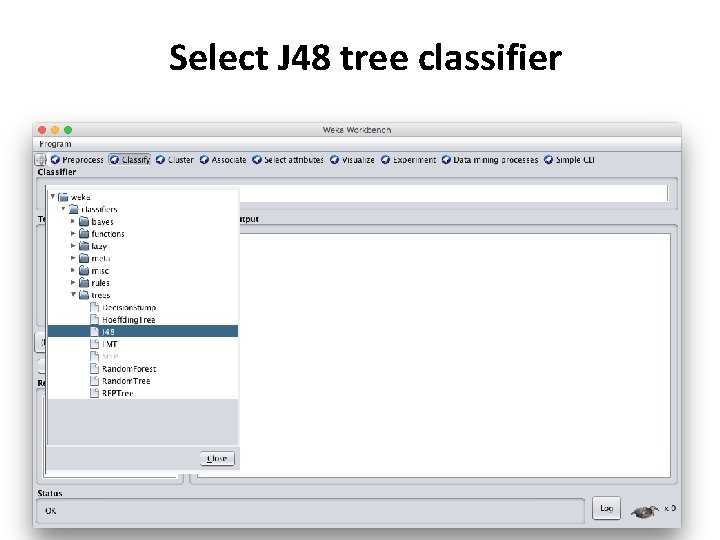Click the settings gear icon left of Preprocess
The height and width of the screenshot is (540, 720).
pyautogui.click(x=41, y=160)
